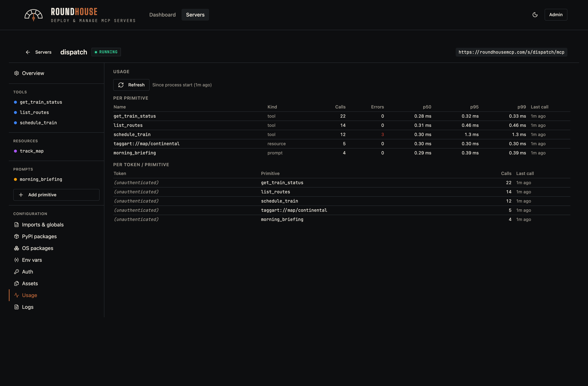This screenshot has height=386, width=588.
Task: Click the blue dot beside get_train_status
Action: pos(15,102)
